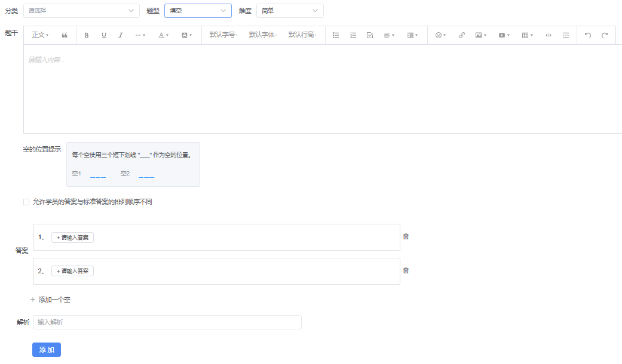
Task: Click the italic text icon
Action: click(x=120, y=35)
